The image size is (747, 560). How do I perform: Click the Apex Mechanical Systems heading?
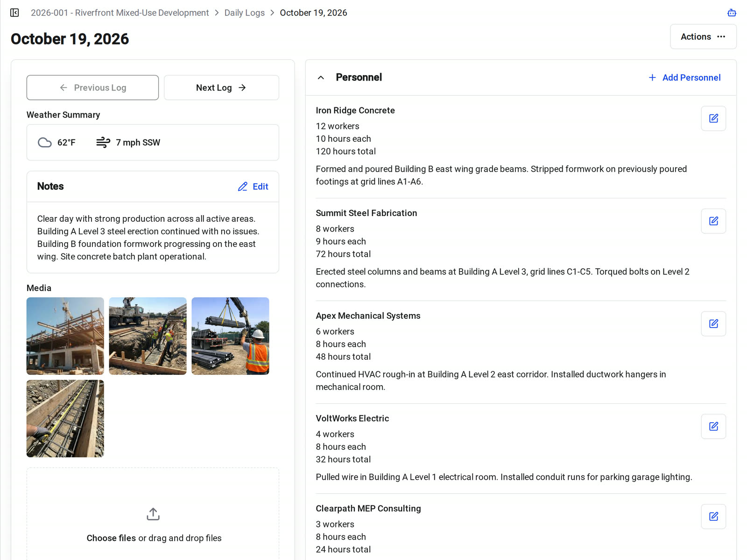click(x=368, y=316)
